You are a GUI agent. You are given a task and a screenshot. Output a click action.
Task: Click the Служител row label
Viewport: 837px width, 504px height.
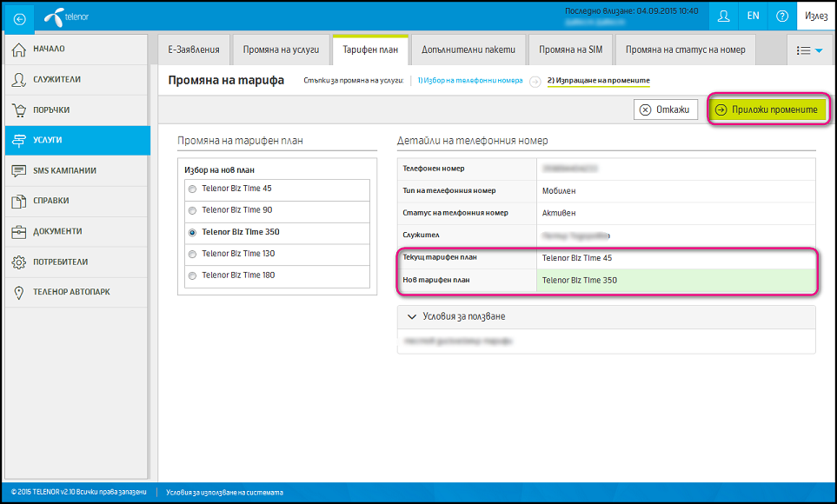[422, 235]
